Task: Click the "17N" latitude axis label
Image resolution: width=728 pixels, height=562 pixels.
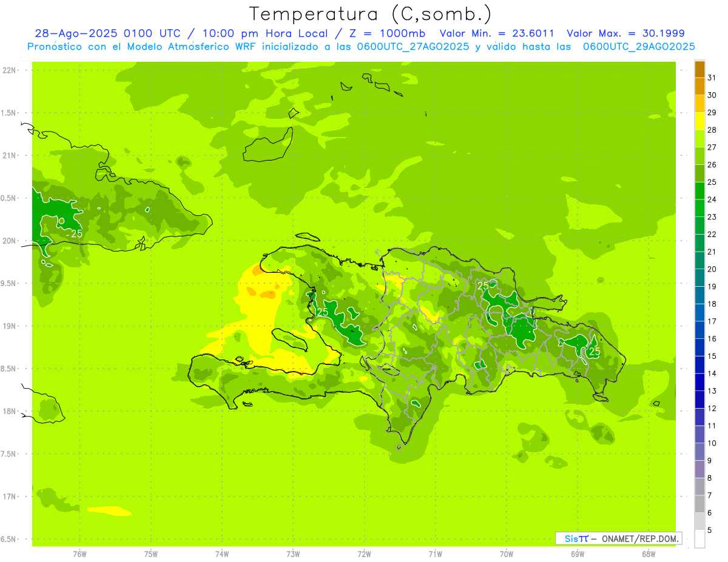Action: [x=10, y=497]
